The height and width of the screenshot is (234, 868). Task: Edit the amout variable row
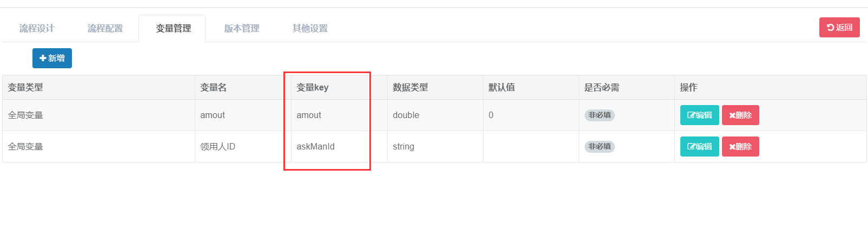699,115
